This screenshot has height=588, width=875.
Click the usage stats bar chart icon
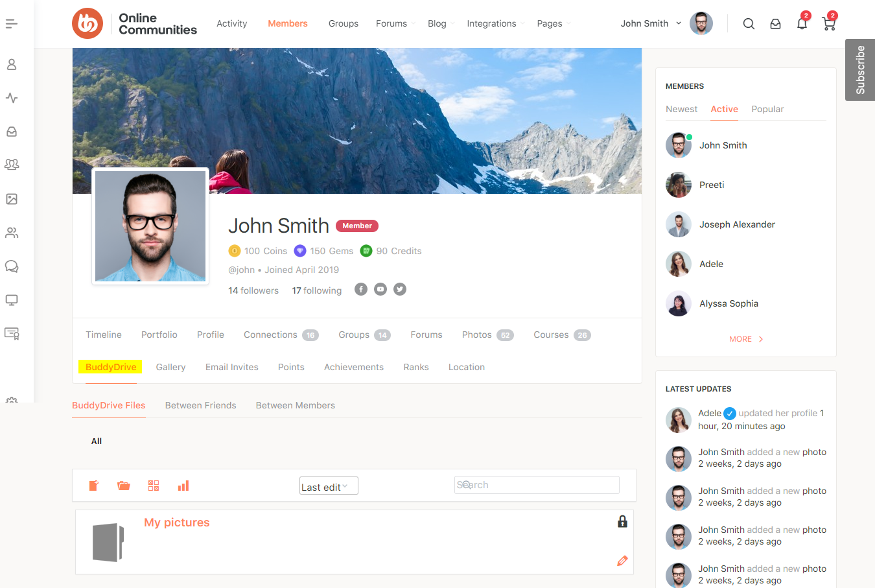pyautogui.click(x=183, y=485)
